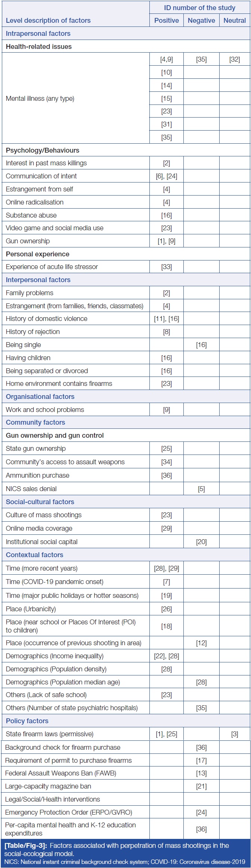
Task: Open citation [3] in State firearm laws row
Action: [x=235, y=734]
